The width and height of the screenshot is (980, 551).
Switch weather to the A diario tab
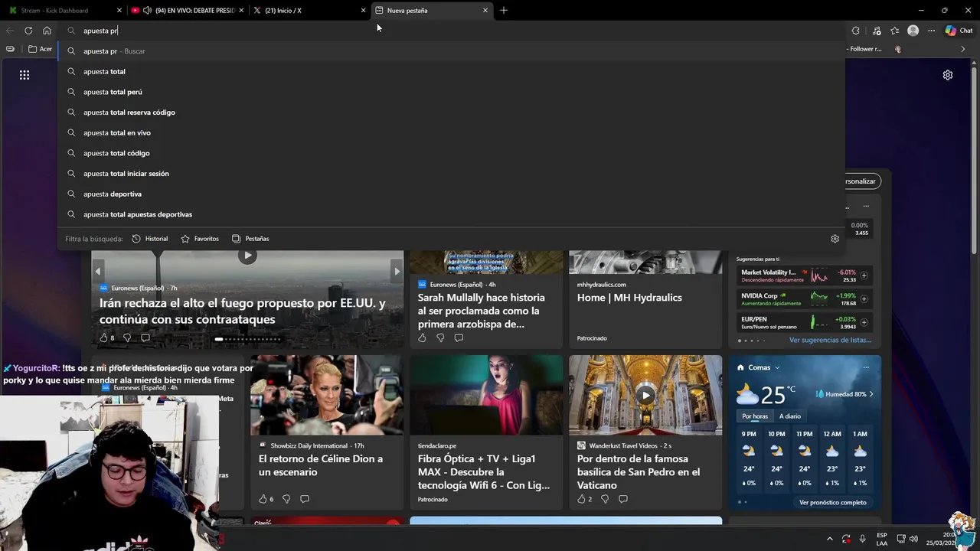[x=790, y=416]
